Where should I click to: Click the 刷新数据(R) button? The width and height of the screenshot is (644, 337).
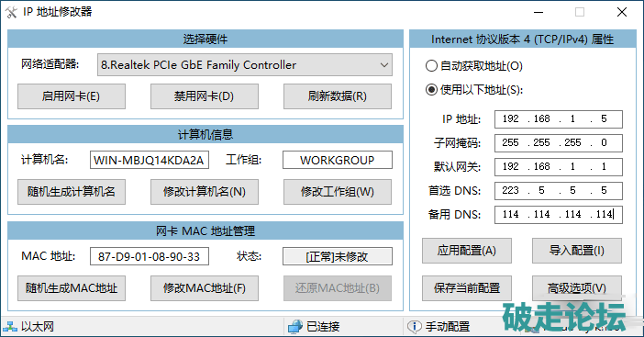tap(338, 96)
